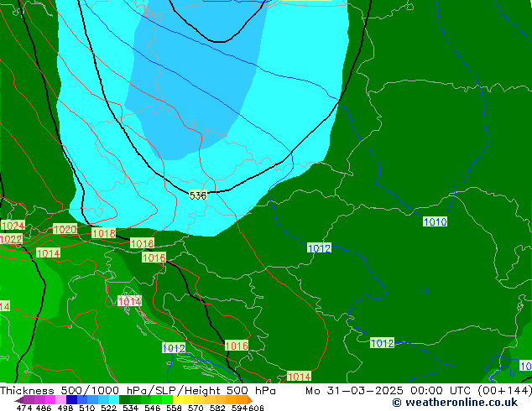The image size is (532, 411).
Task: Click the 474 legend value
Action: tap(24, 408)
